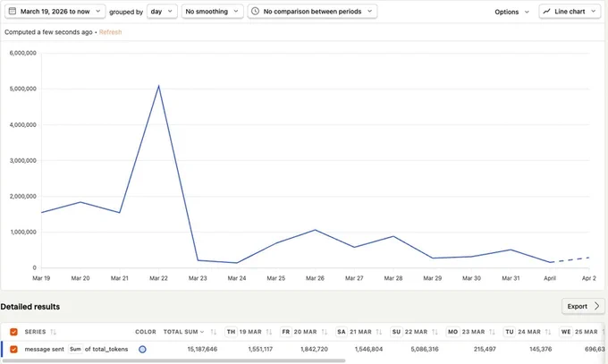Click the Mar 26 data point on chart line
The height and width of the screenshot is (364, 608).
tap(316, 230)
